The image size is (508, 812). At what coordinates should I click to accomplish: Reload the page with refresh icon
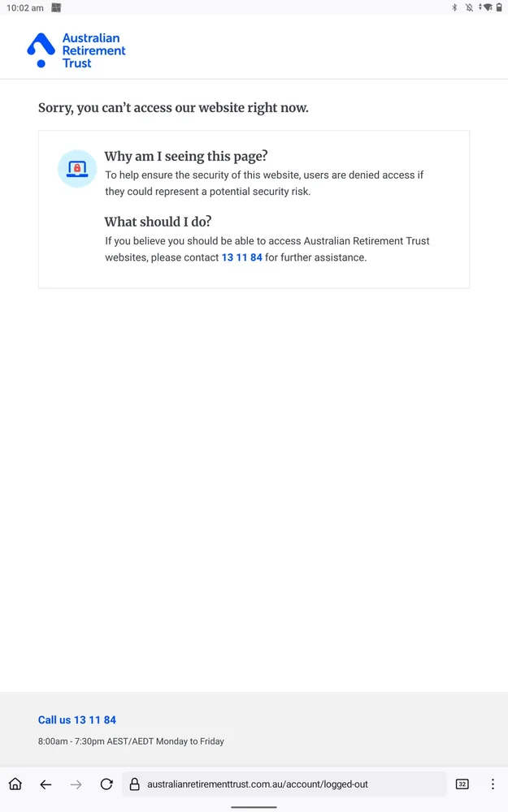point(106,784)
